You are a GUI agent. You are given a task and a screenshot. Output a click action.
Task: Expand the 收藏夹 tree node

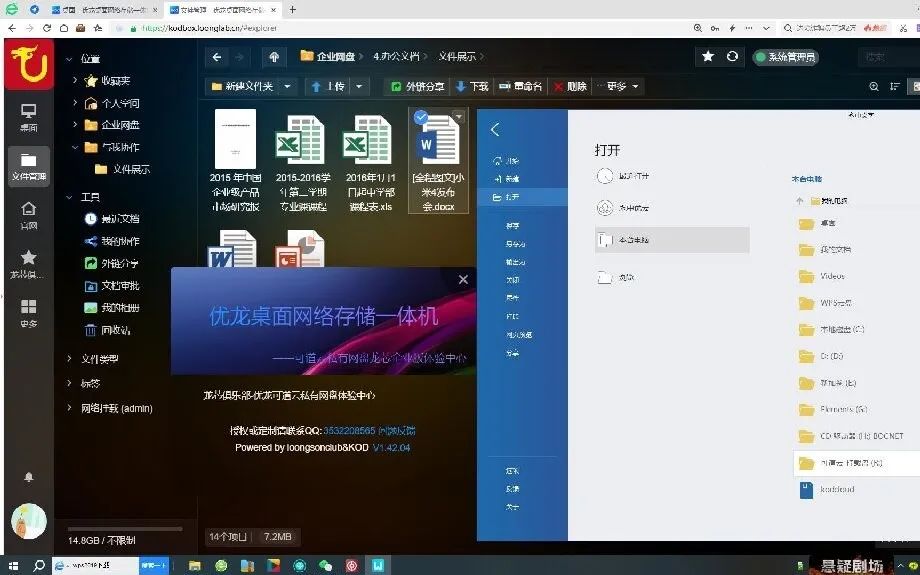pyautogui.click(x=75, y=80)
